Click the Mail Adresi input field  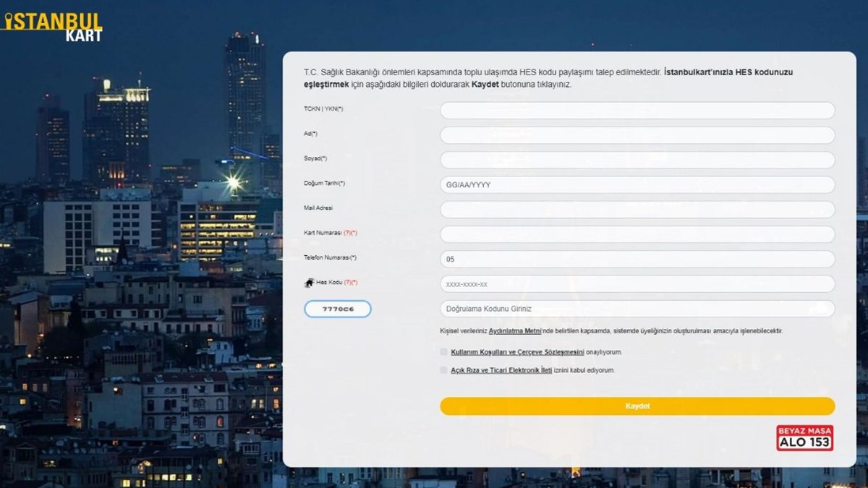[x=637, y=210]
